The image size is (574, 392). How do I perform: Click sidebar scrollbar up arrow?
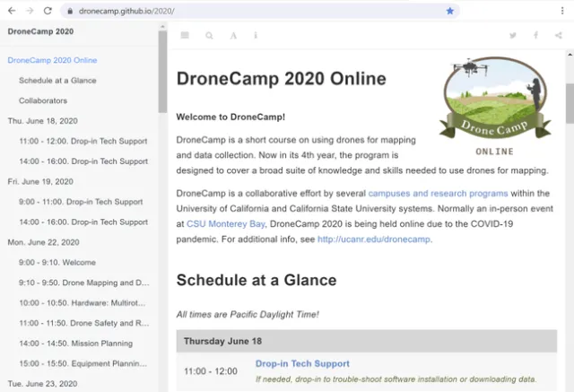[162, 27]
